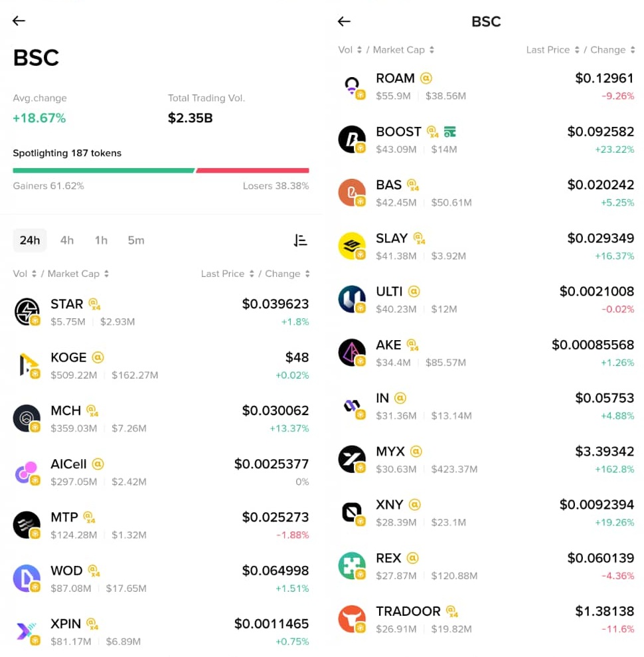Tap the yellow SLAY token logo
This screenshot has height=657, width=644.
point(351,246)
